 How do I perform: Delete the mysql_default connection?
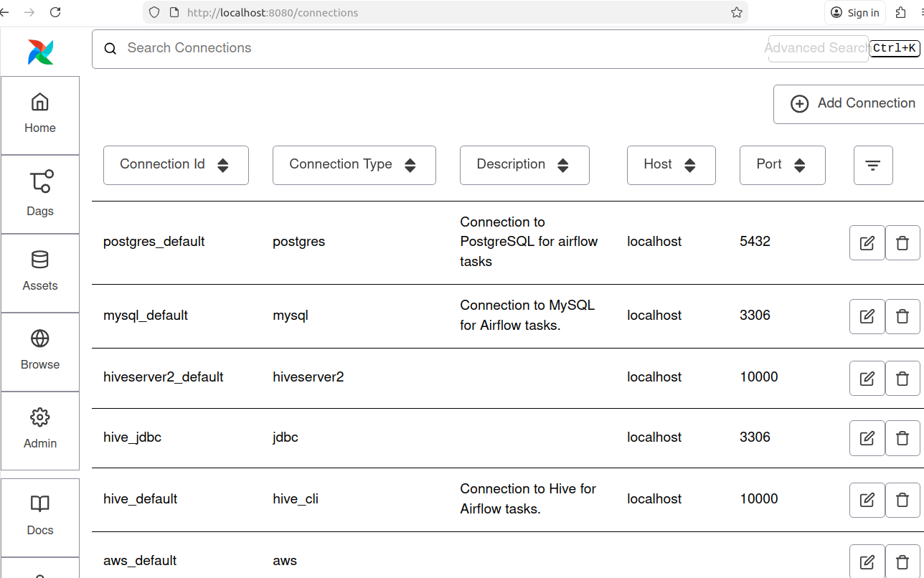(902, 316)
